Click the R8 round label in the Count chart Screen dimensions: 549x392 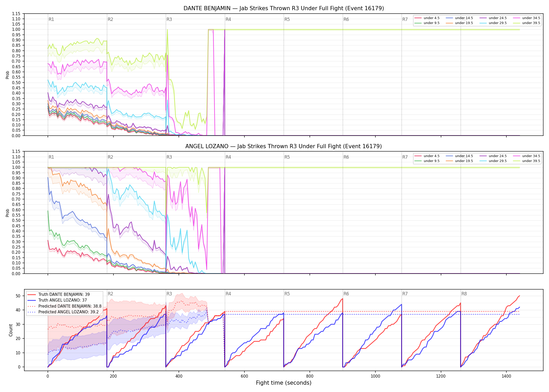coord(464,294)
